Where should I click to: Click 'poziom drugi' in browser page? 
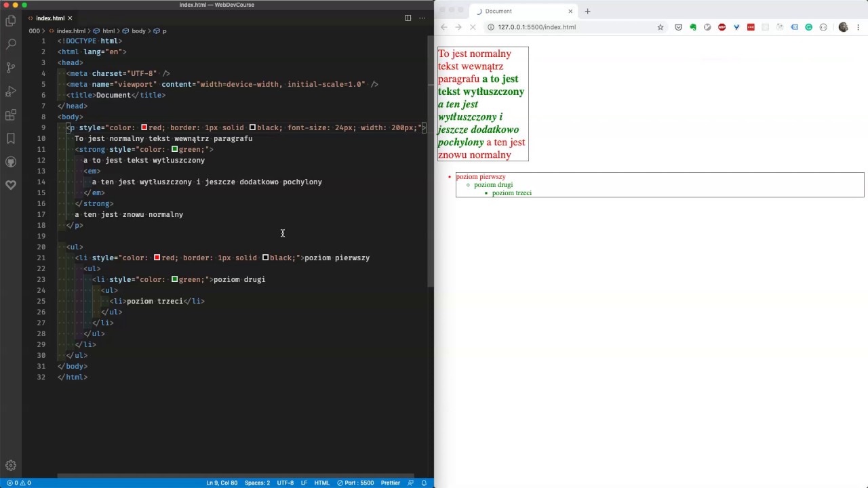[493, 185]
